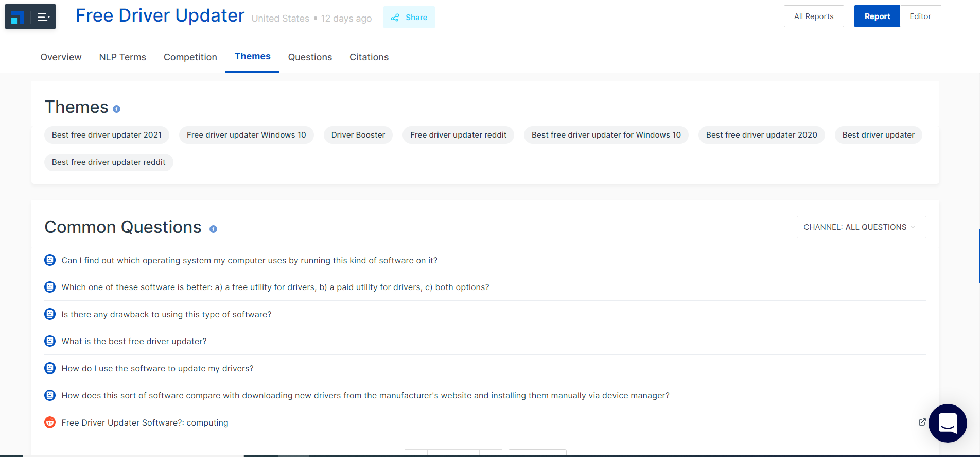Click the Share button
This screenshot has width=980, height=457.
point(409,18)
